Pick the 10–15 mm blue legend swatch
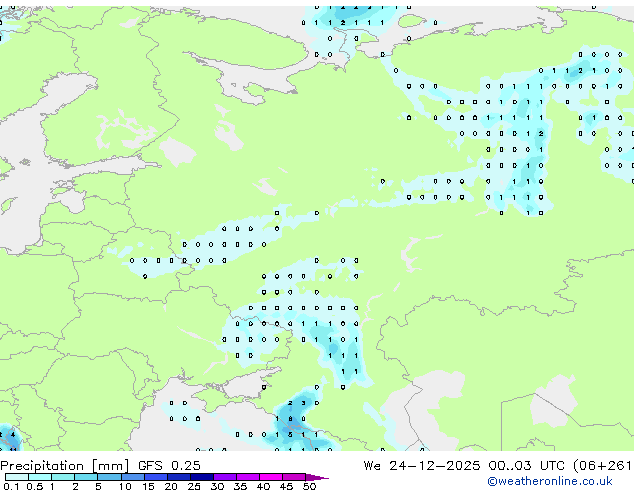 tap(133, 477)
